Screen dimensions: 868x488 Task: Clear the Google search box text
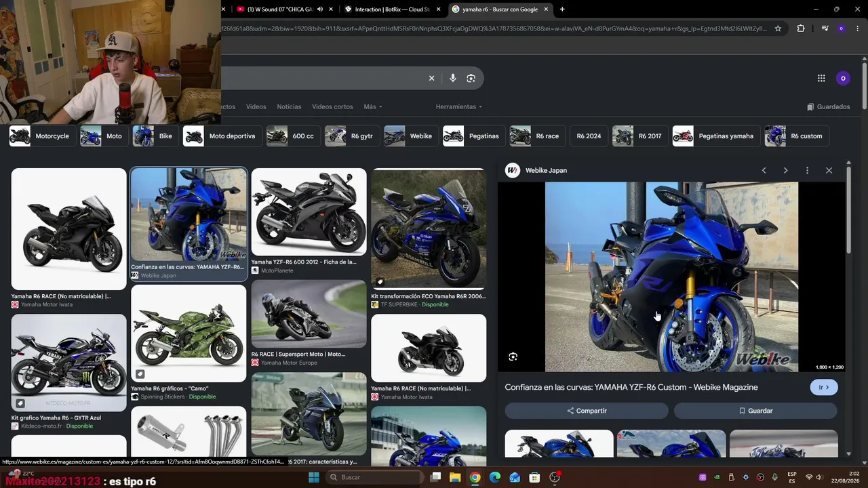point(431,78)
